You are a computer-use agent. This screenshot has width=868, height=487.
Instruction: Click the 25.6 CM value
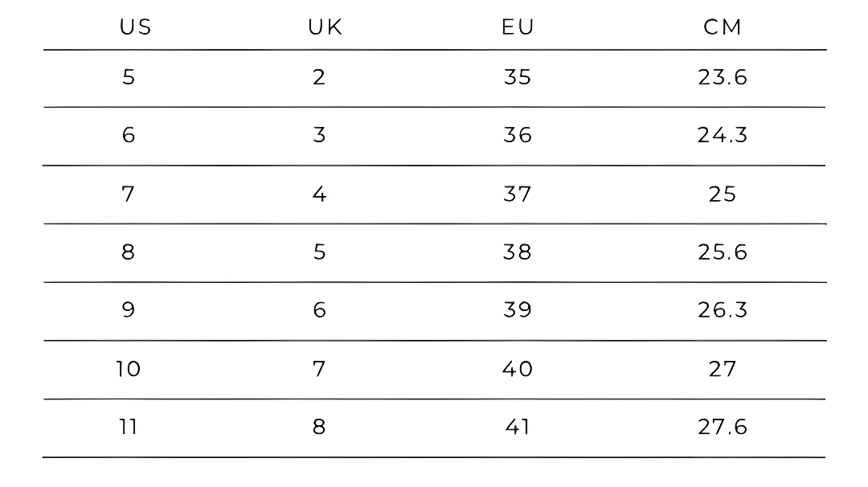723,252
